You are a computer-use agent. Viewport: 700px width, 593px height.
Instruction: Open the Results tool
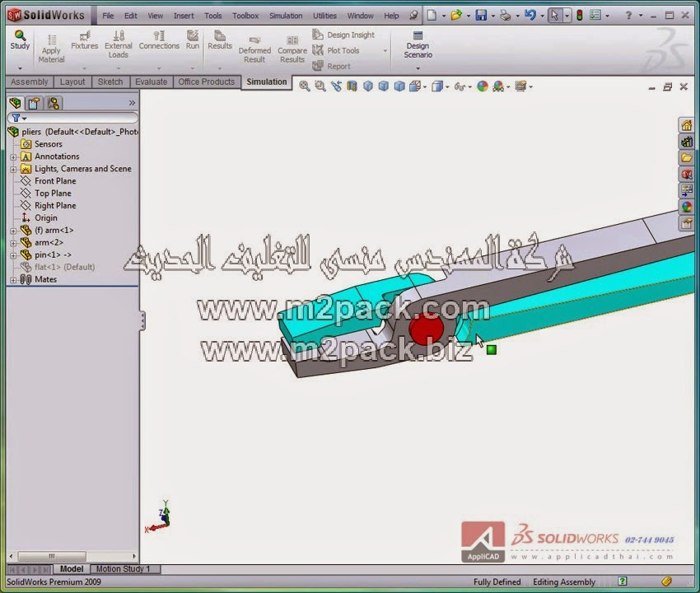(220, 40)
